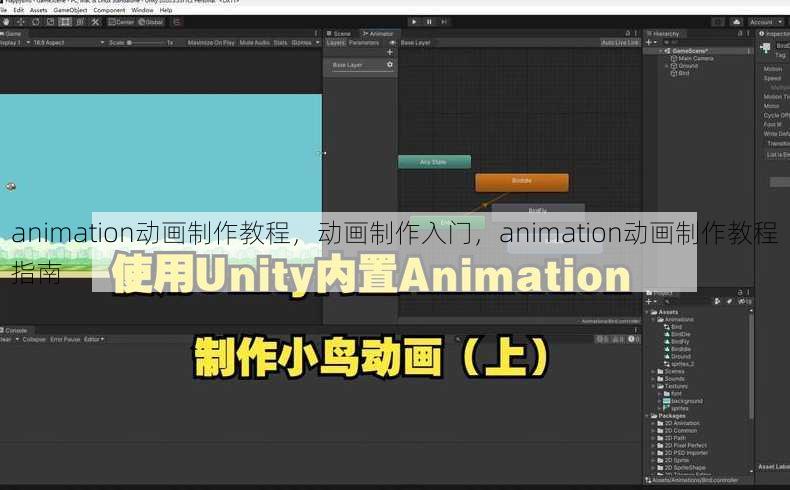
Task: Select the Transform tool in toolbar
Action: (x=80, y=22)
